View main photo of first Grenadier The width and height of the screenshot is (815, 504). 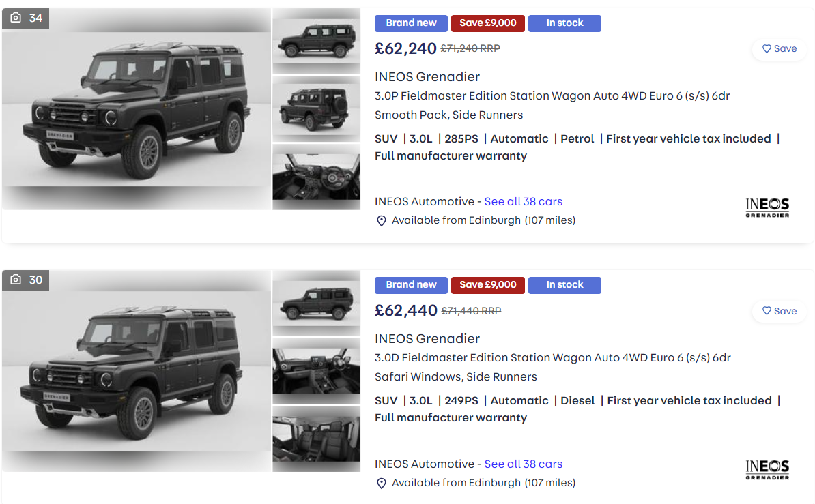137,109
